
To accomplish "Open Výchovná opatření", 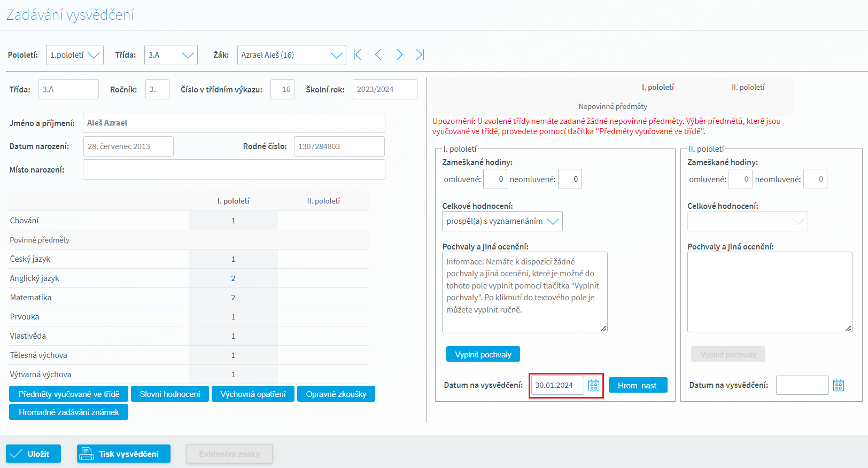I will [x=253, y=394].
